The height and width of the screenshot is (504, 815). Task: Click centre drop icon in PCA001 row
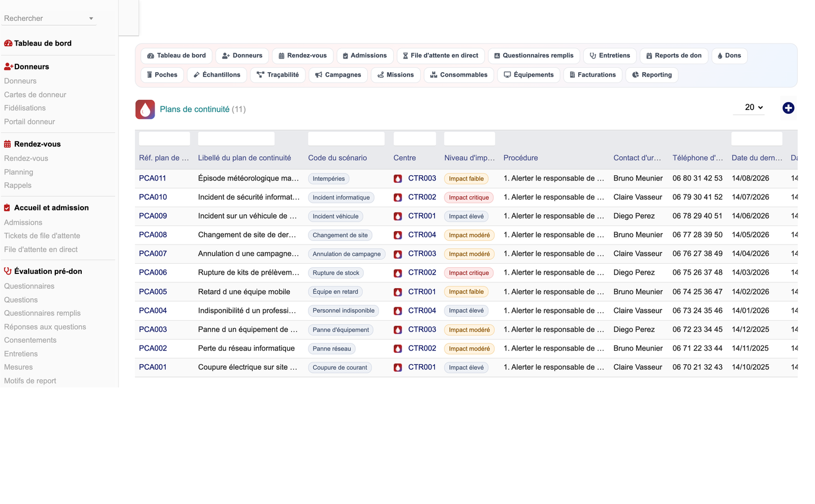398,368
